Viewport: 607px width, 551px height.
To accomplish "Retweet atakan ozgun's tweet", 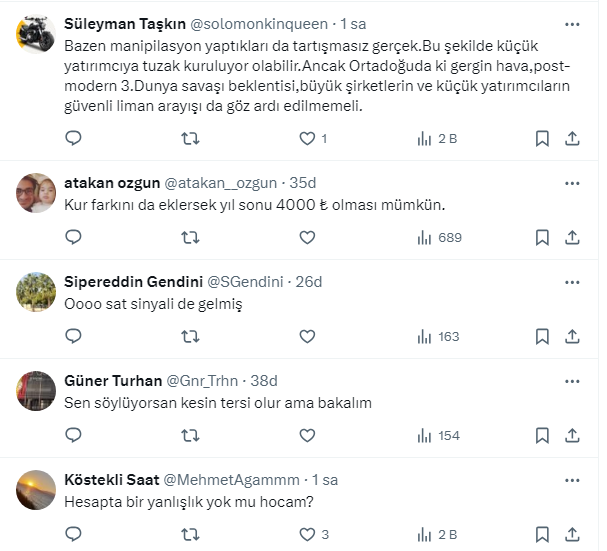I will pos(190,238).
